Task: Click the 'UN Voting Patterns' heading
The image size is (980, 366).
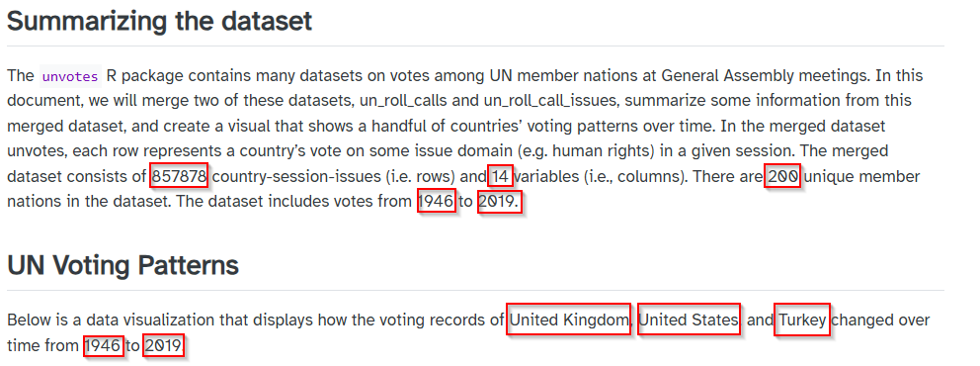Action: click(x=123, y=265)
